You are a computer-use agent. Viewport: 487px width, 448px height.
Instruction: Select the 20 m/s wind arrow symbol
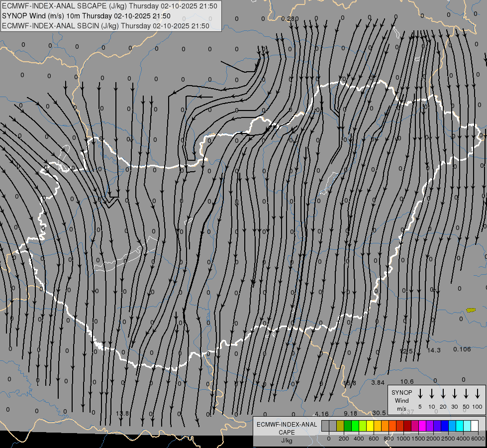click(x=443, y=394)
